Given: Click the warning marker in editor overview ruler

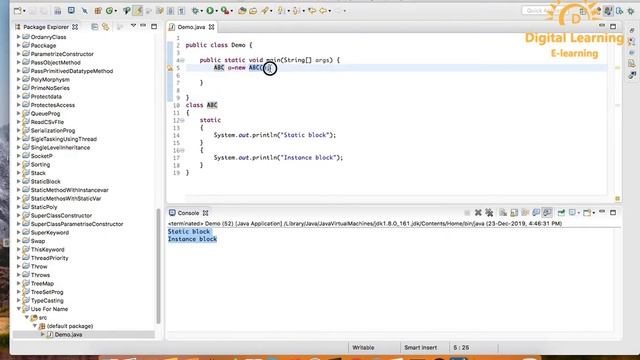Looking at the screenshot, I should coord(618,68).
